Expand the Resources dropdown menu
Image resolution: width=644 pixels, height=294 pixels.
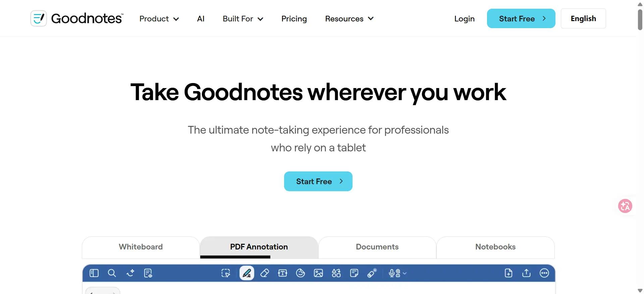coord(350,19)
